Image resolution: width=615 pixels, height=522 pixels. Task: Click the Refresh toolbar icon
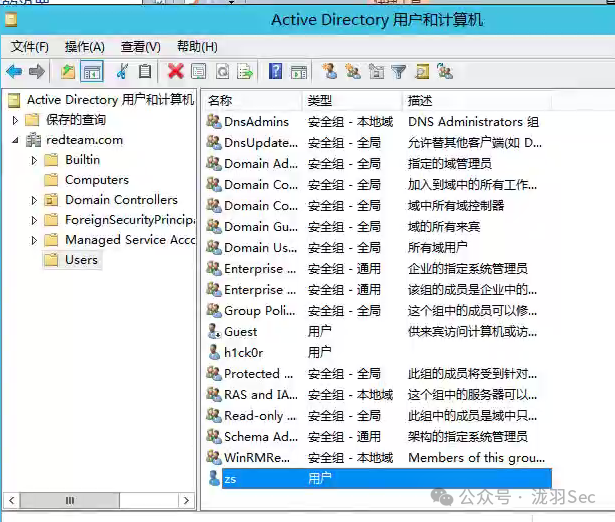222,72
